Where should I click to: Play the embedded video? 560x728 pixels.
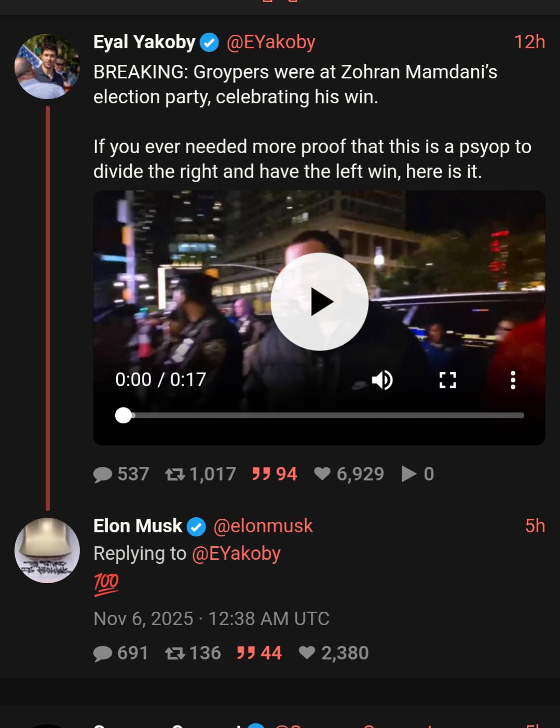pyautogui.click(x=320, y=302)
